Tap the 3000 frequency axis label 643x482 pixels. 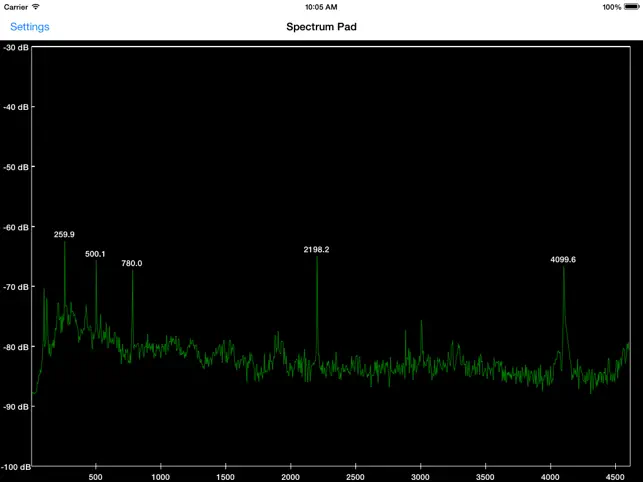click(x=420, y=477)
